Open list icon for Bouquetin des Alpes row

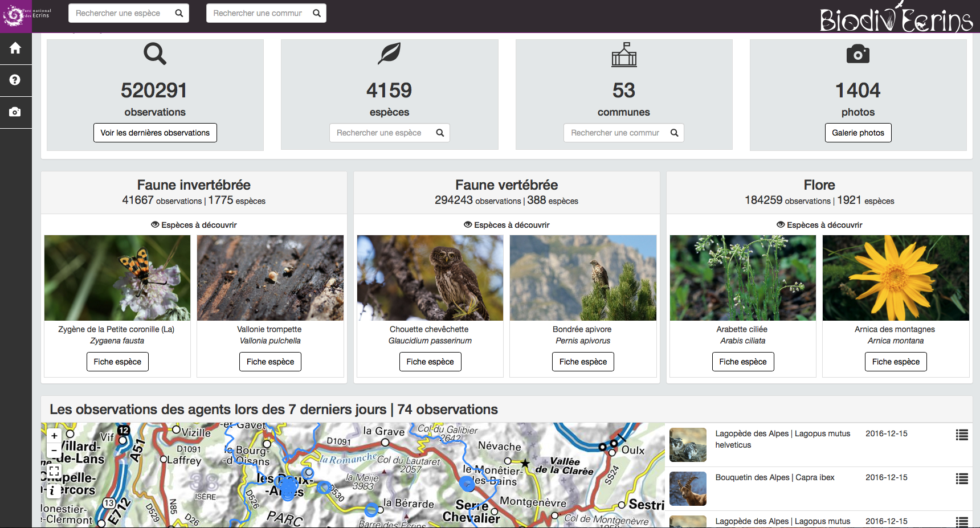click(x=962, y=479)
